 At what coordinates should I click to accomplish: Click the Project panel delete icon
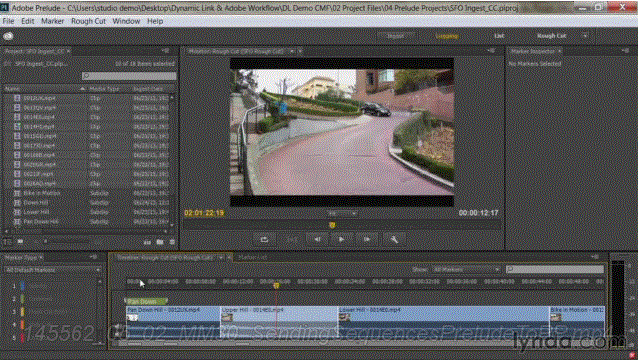tap(172, 242)
